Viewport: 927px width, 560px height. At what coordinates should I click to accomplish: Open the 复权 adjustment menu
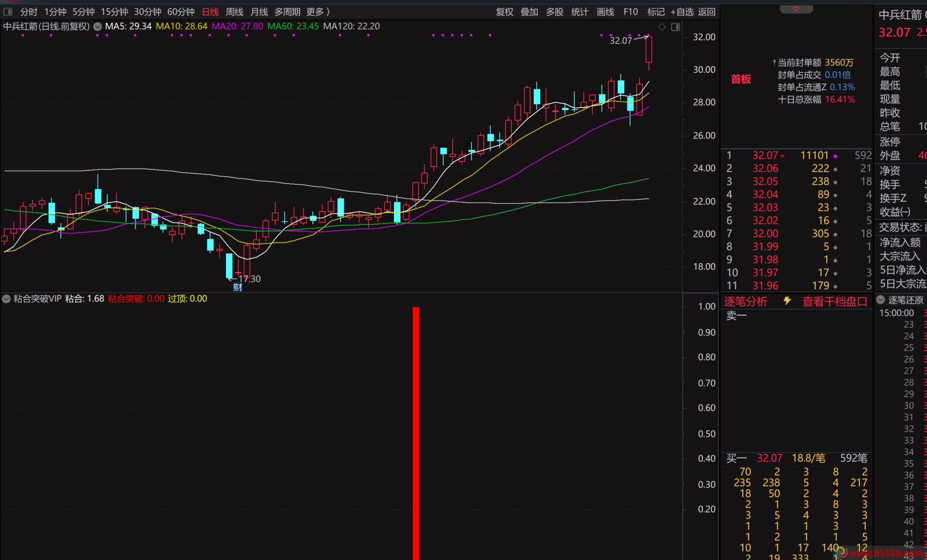[505, 12]
